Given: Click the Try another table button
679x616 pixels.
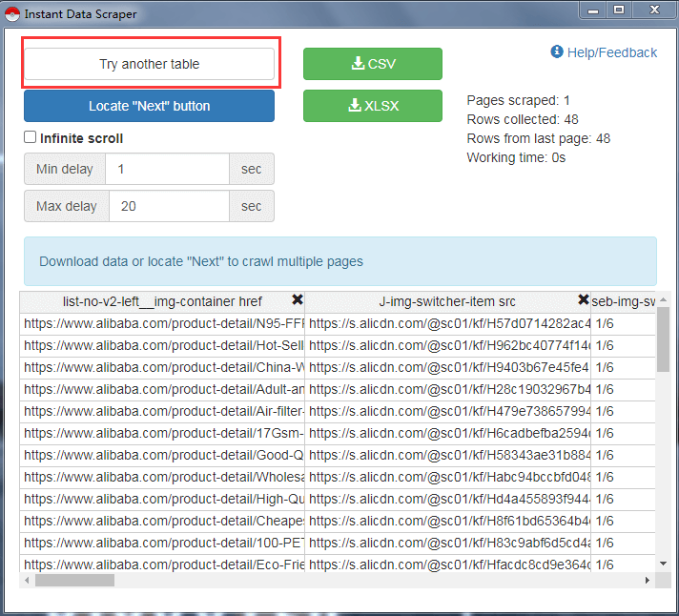Looking at the screenshot, I should click(149, 64).
